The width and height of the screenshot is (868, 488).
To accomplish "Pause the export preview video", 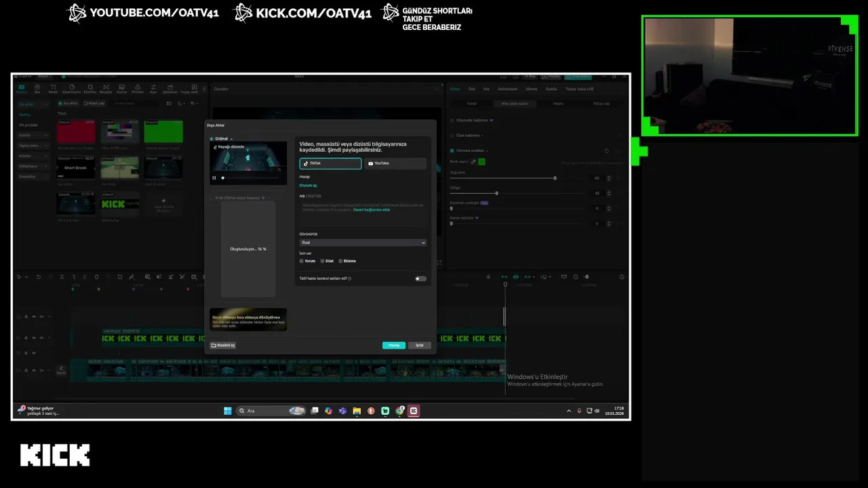I will coord(214,178).
